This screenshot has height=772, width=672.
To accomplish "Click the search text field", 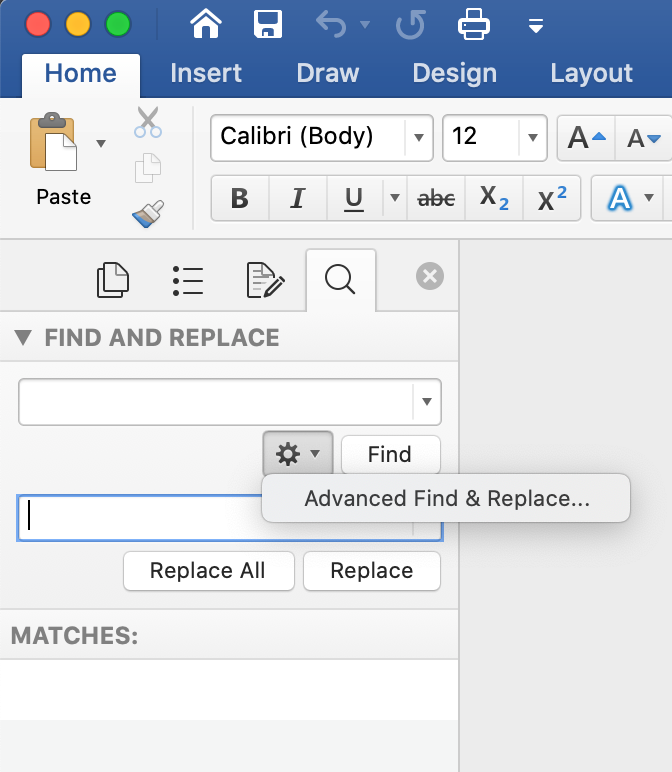I will [216, 402].
